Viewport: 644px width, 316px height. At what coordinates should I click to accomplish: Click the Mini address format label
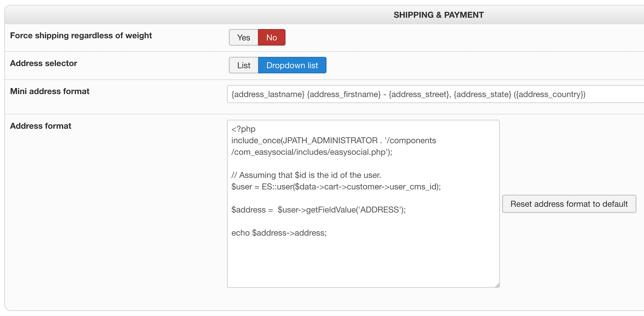tap(50, 91)
